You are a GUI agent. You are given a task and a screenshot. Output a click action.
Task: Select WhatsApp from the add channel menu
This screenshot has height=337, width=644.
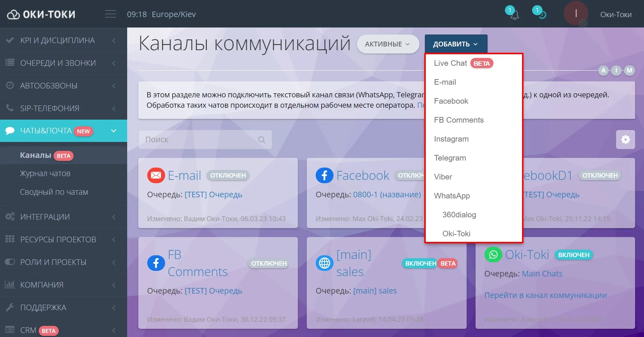pyautogui.click(x=452, y=196)
